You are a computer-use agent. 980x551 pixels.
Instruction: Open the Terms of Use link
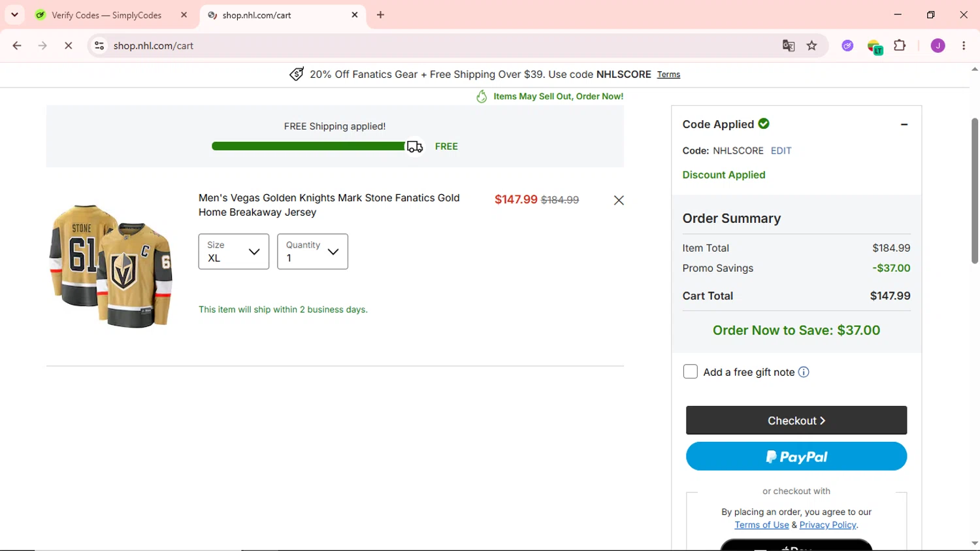762,525
